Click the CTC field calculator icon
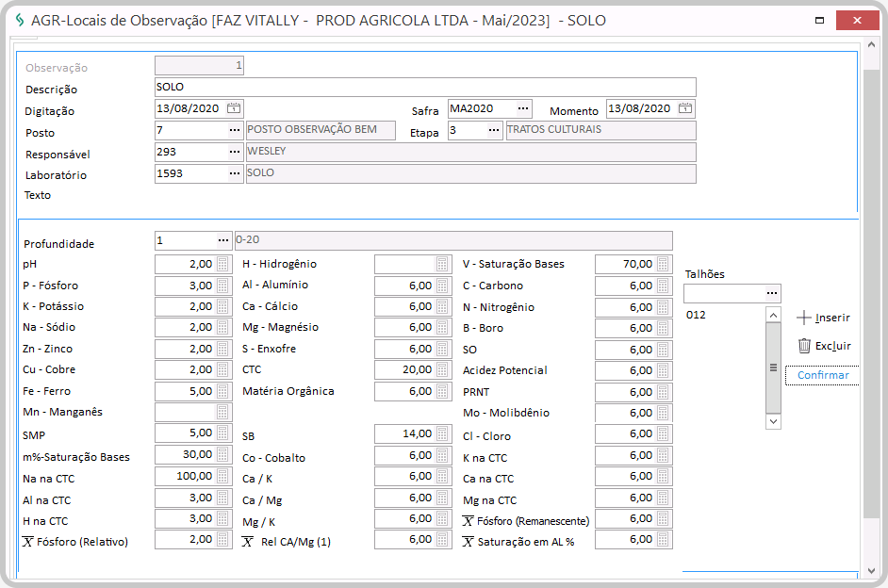The width and height of the screenshot is (888, 588). click(442, 370)
